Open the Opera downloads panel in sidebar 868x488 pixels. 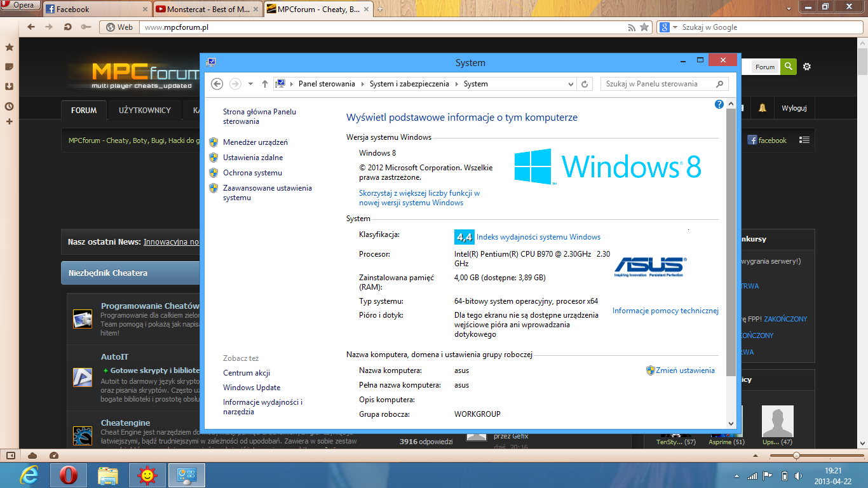tap(9, 86)
